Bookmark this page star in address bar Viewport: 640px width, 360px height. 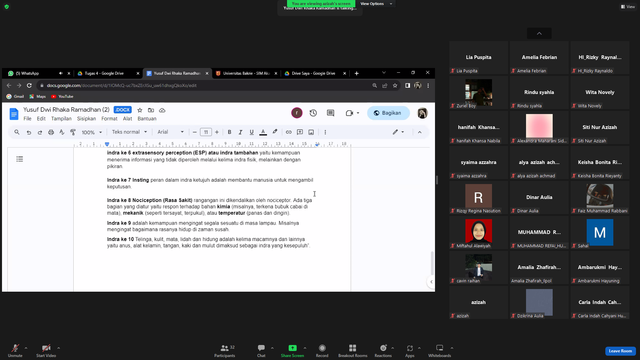[395, 85]
